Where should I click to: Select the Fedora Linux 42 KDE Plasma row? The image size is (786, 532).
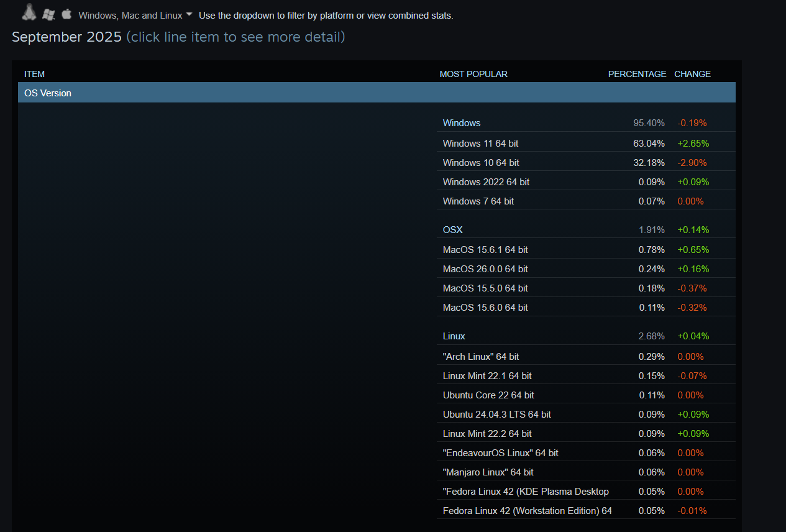(586, 491)
